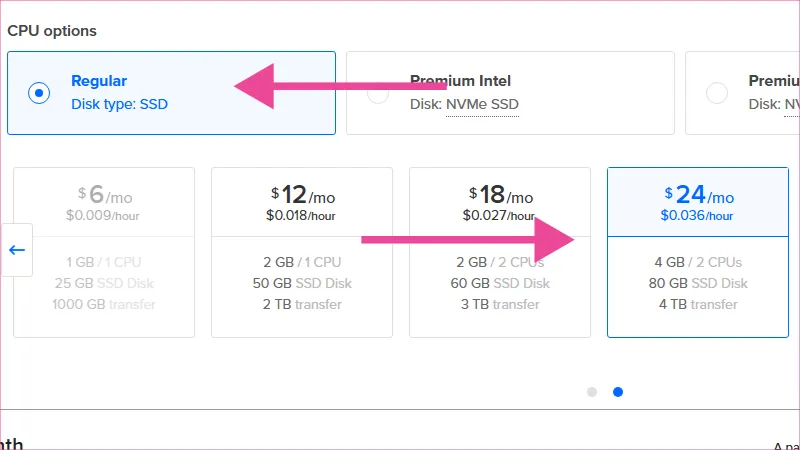This screenshot has width=800, height=450.
Task: Click the left arrow to show previous plans
Action: [17, 250]
